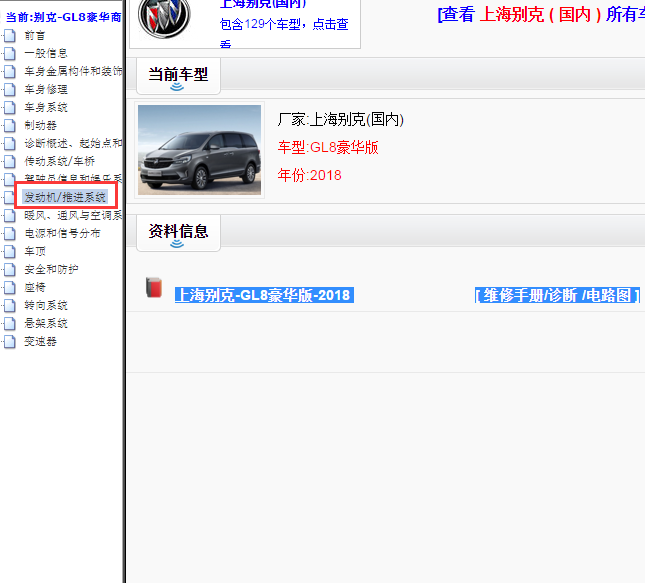Open the 车身修理 chapter

[46, 90]
